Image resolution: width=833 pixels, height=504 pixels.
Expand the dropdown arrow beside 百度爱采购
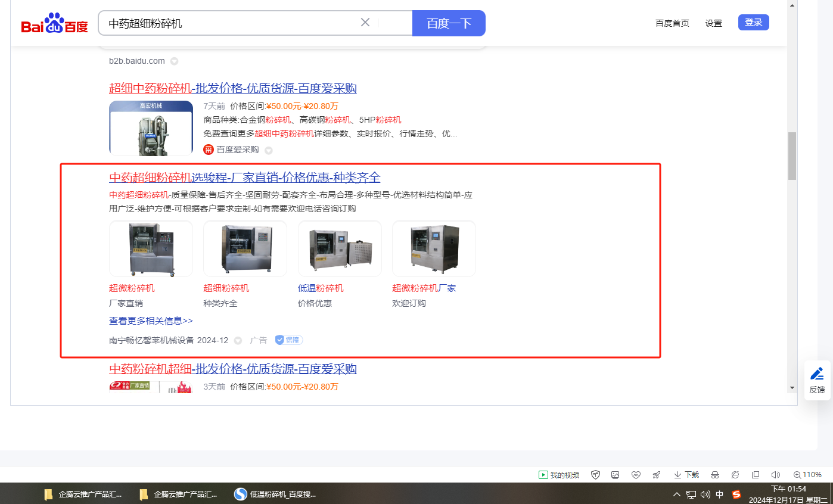[x=268, y=150]
